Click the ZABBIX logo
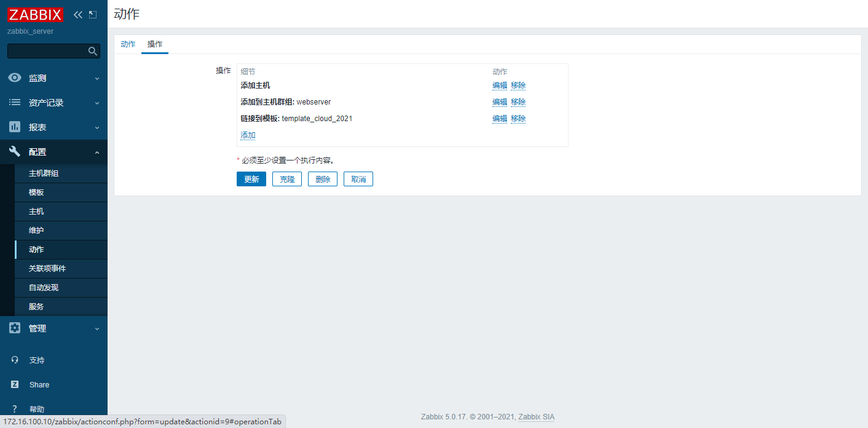 (x=36, y=15)
